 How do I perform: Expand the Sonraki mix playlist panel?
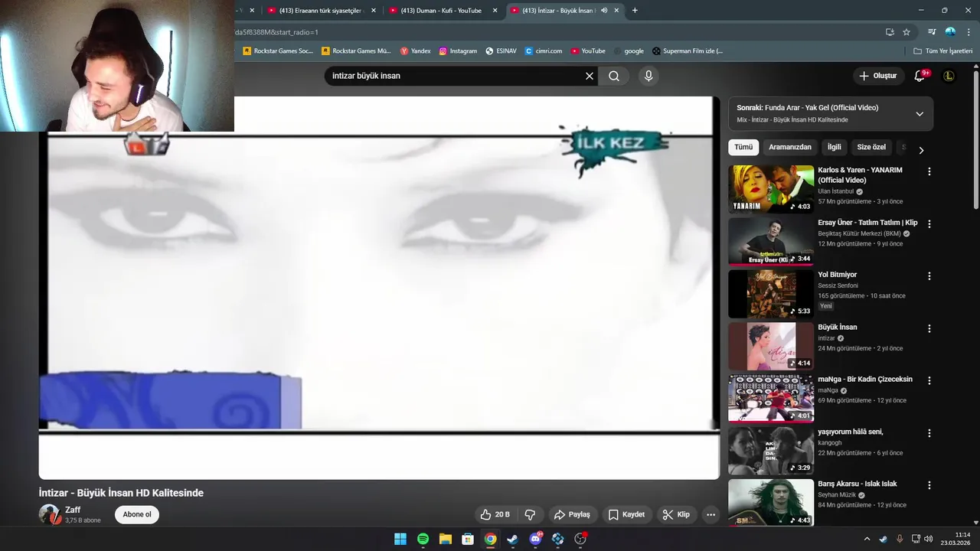(920, 114)
